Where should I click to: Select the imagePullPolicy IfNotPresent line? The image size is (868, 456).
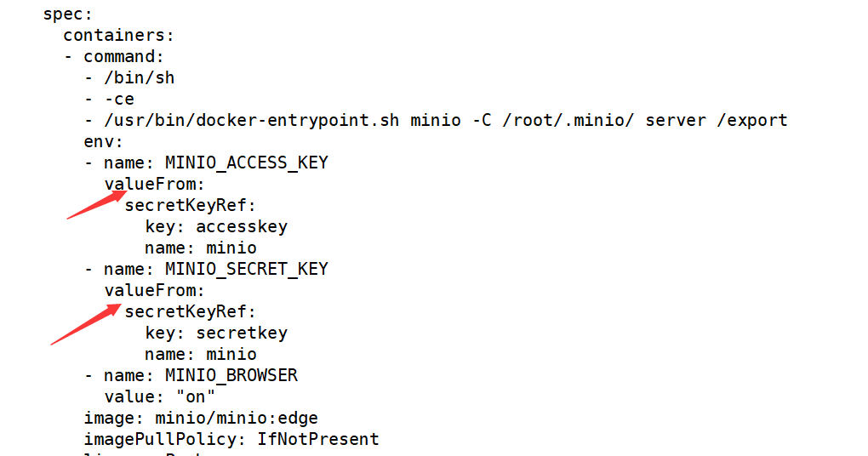click(231, 439)
